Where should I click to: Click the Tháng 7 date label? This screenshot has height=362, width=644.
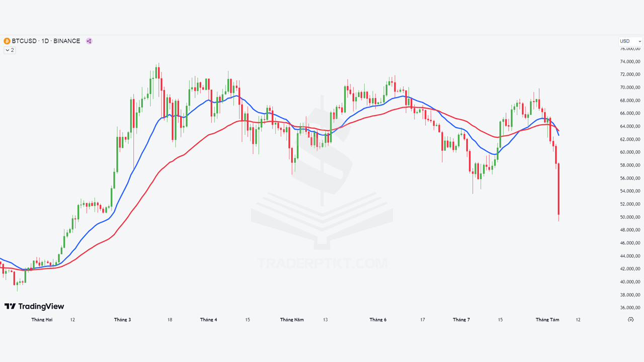click(x=461, y=320)
